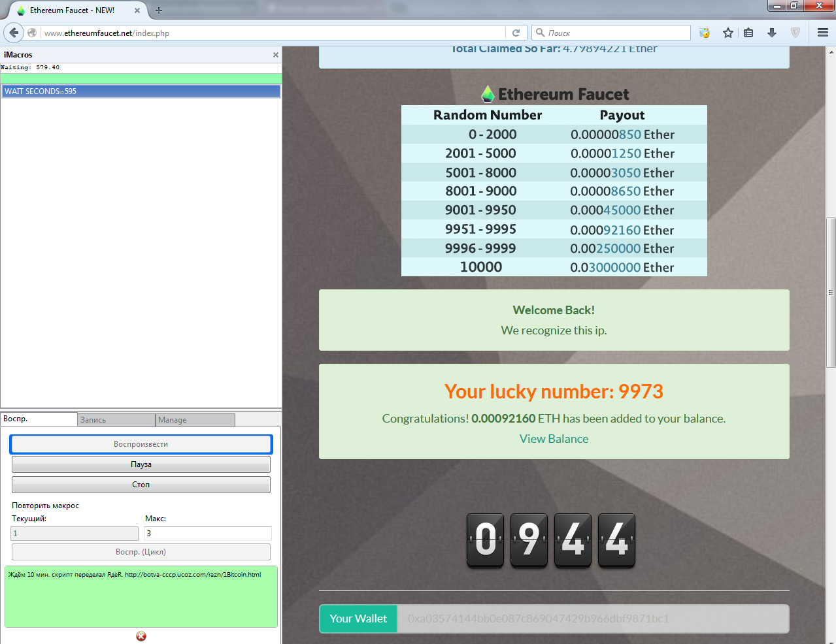836x644 pixels.
Task: Click the page vertical scrollbar thumb
Action: click(831, 292)
